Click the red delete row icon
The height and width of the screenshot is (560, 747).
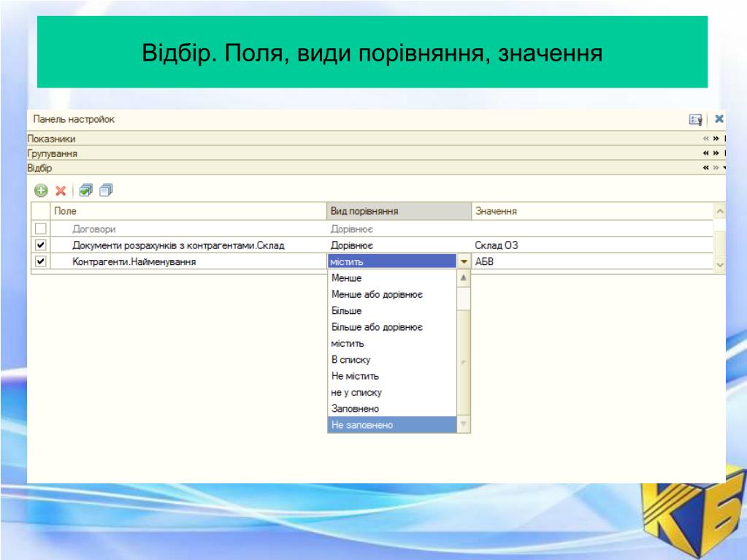(61, 191)
